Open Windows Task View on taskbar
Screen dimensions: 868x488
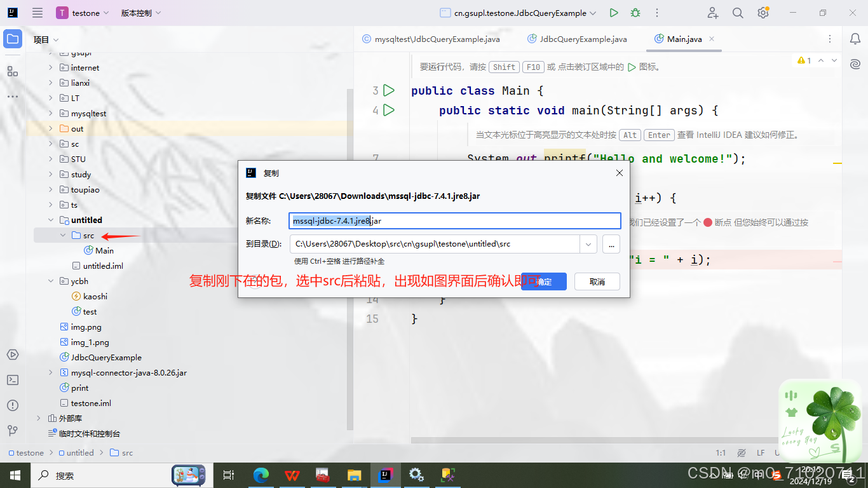229,475
